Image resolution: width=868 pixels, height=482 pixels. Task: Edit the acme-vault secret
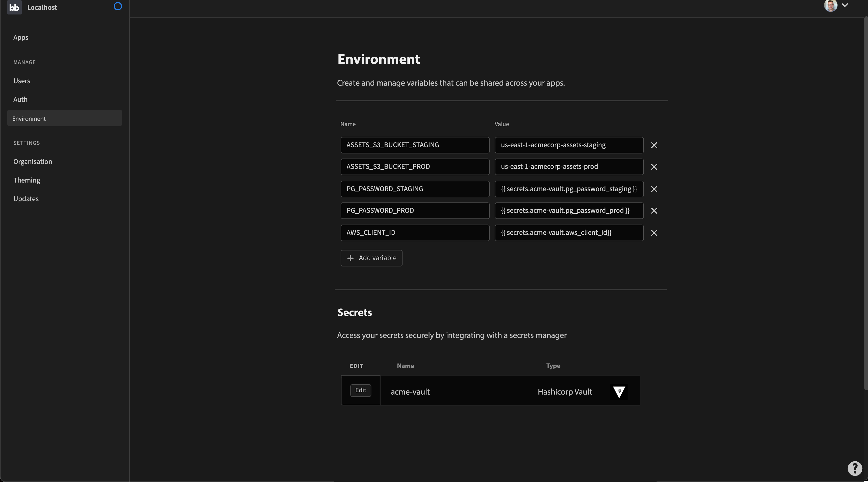click(x=361, y=390)
